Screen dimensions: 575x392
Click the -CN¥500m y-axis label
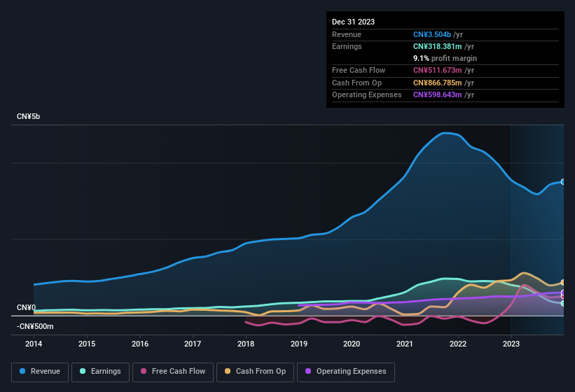click(35, 326)
